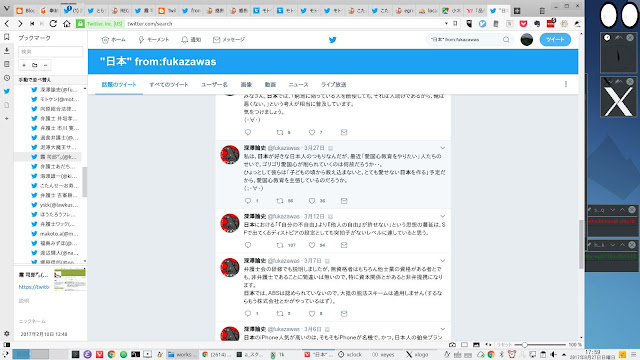The image size is (640, 360).
Task: Open the Twitter web panel
Action: [x=7, y=91]
